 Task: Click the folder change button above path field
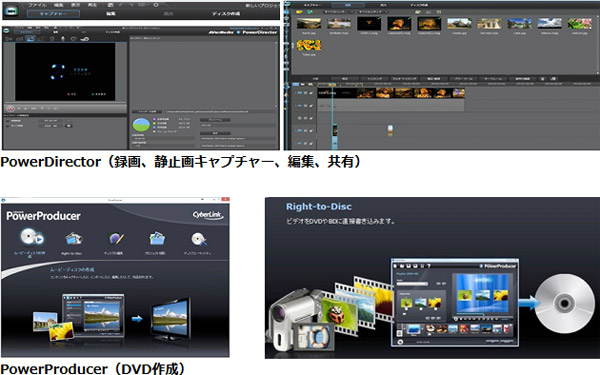(147, 111)
